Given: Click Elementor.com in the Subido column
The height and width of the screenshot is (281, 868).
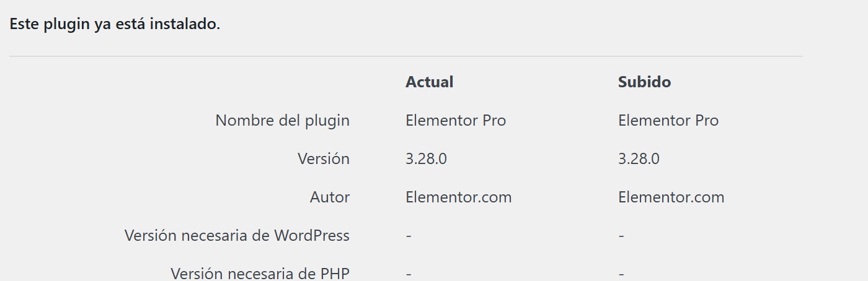Looking at the screenshot, I should pyautogui.click(x=671, y=197).
